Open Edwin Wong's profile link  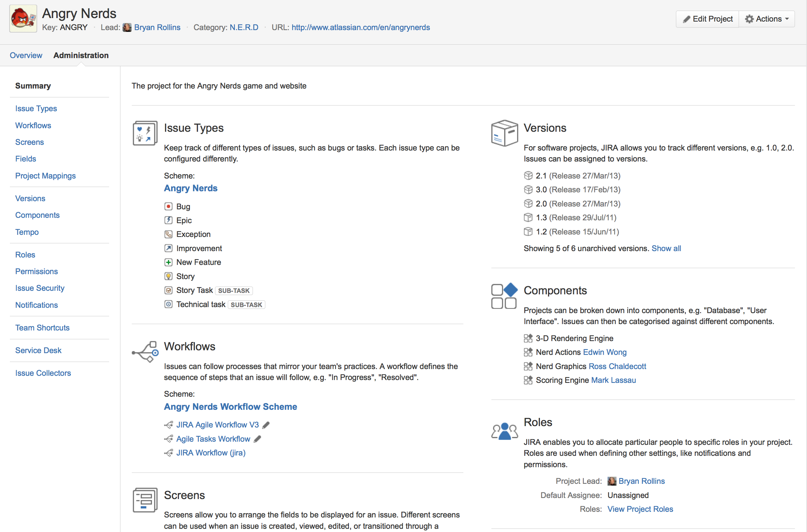[605, 352]
